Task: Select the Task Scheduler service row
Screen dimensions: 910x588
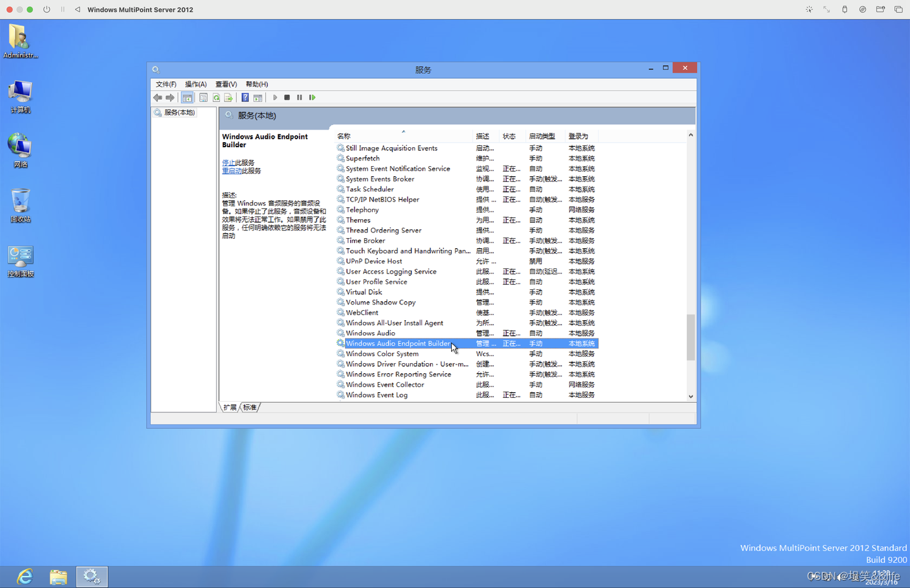Action: pyautogui.click(x=467, y=189)
